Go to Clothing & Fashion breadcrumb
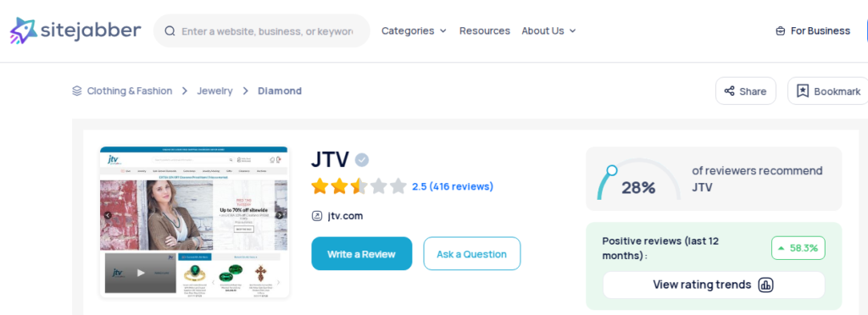 (130, 91)
